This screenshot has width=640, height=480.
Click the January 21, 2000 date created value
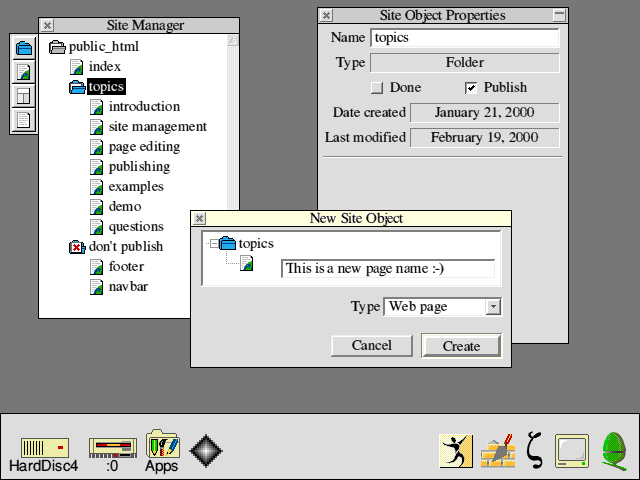click(484, 113)
